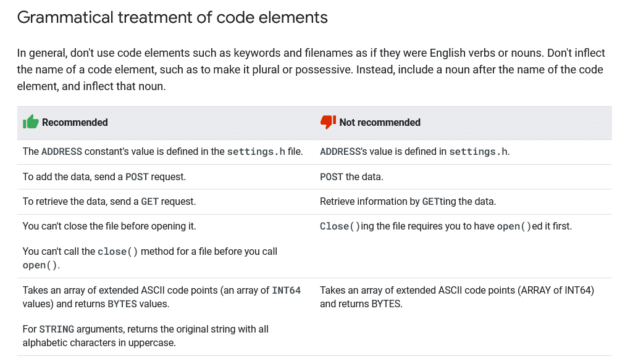Click the INT64 code in the recommended column
The image size is (625, 364).
pyautogui.click(x=287, y=290)
